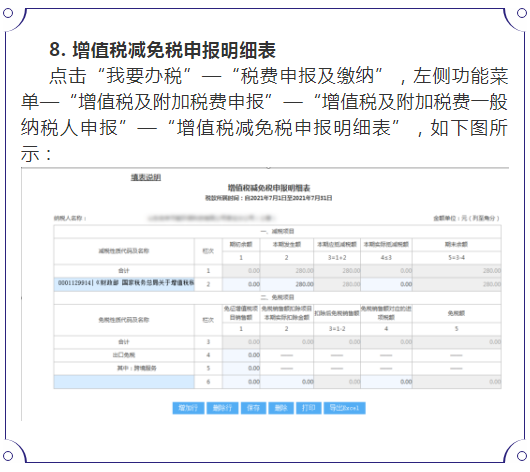Image resolution: width=530 pixels, height=472 pixels.
Task: Click the 一、减税项目 section header
Action: point(277,231)
